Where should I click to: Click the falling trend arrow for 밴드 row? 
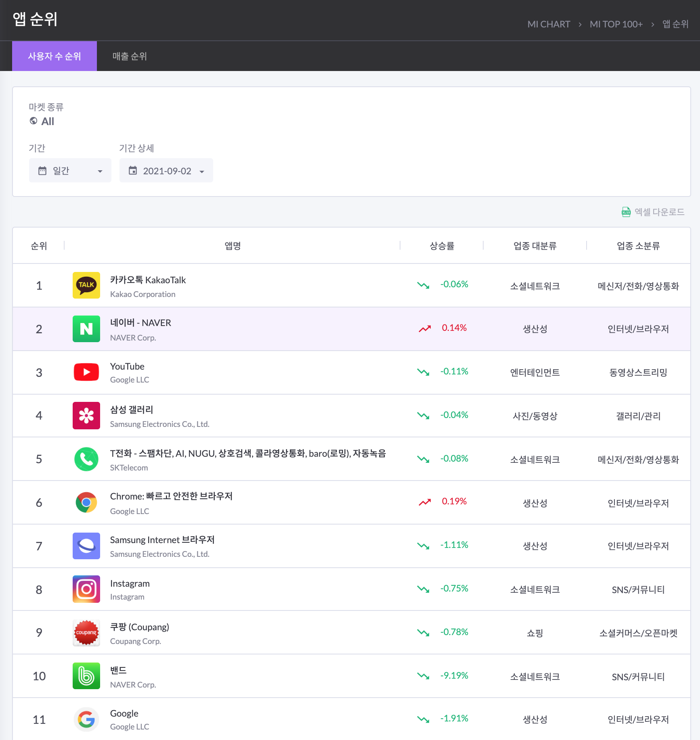(423, 675)
